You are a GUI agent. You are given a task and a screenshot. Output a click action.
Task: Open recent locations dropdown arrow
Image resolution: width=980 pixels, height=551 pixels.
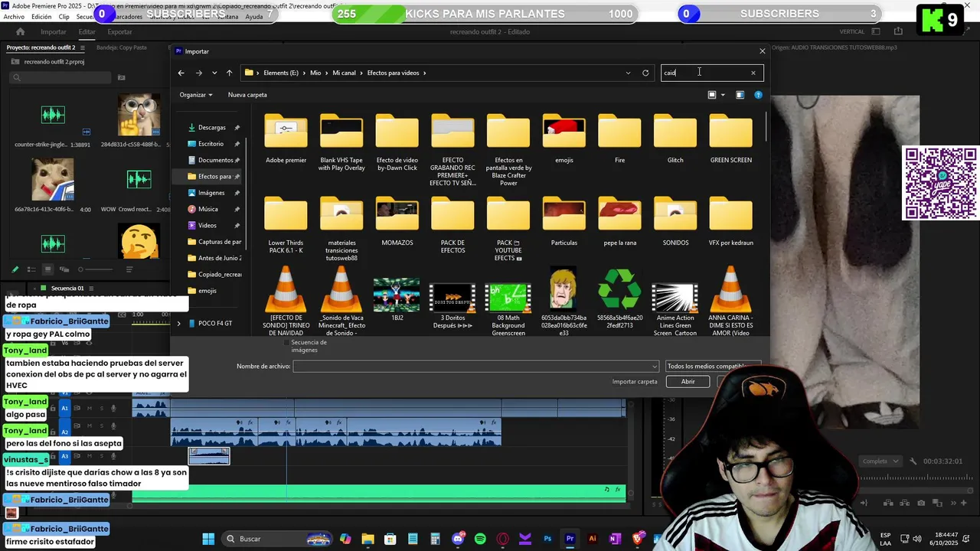click(x=214, y=73)
